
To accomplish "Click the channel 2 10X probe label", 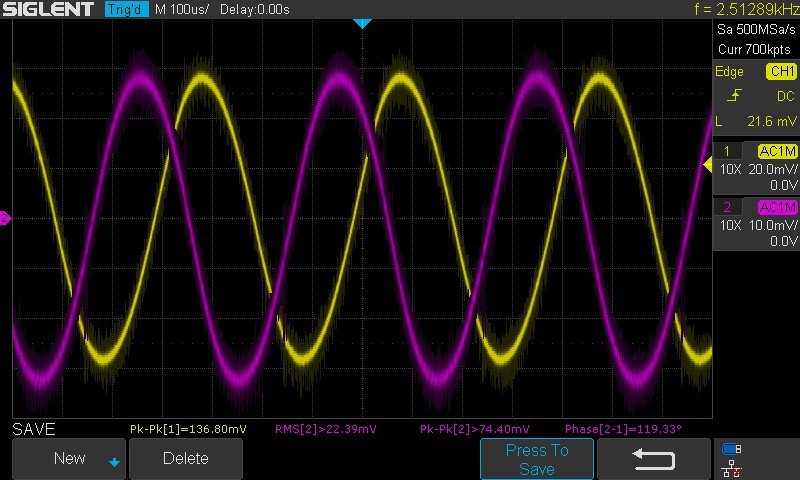I will coord(730,225).
